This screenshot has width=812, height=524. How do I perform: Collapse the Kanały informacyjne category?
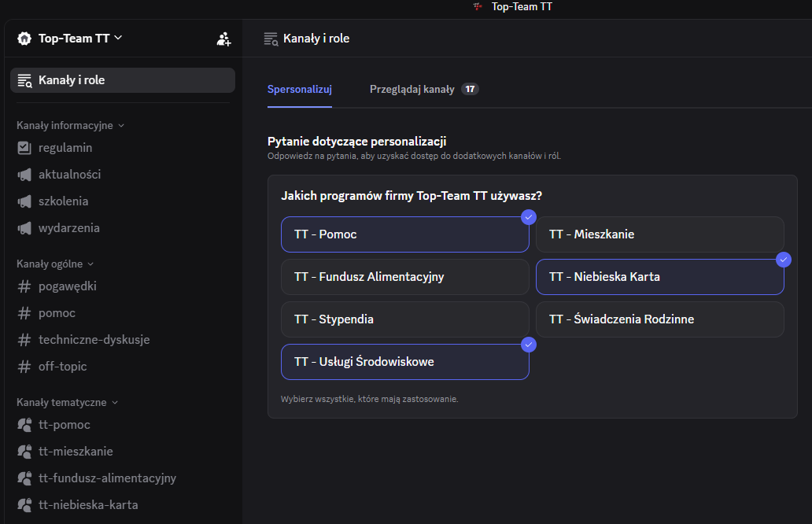pos(70,125)
